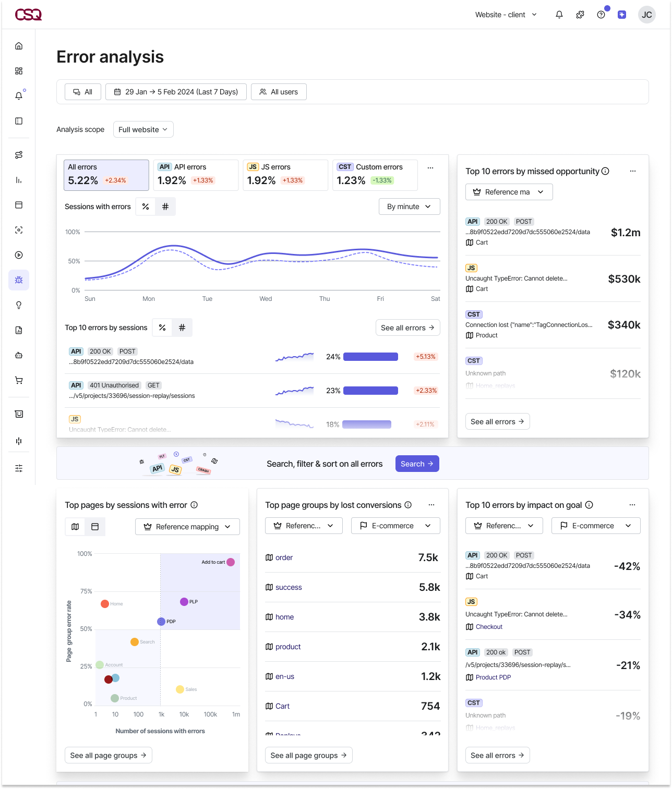The image size is (672, 789).
Task: Open the bug/error analysis icon in the sidebar
Action: [x=19, y=280]
